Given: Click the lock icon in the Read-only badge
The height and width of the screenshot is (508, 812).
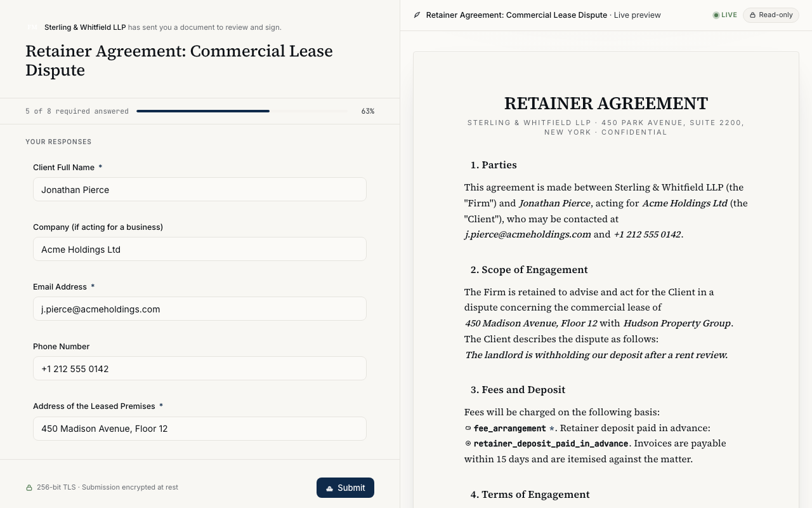Looking at the screenshot, I should [752, 15].
